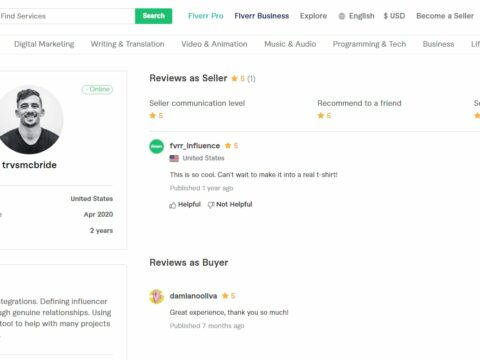Click the Online status badge
The height and width of the screenshot is (360, 480).
pos(97,89)
